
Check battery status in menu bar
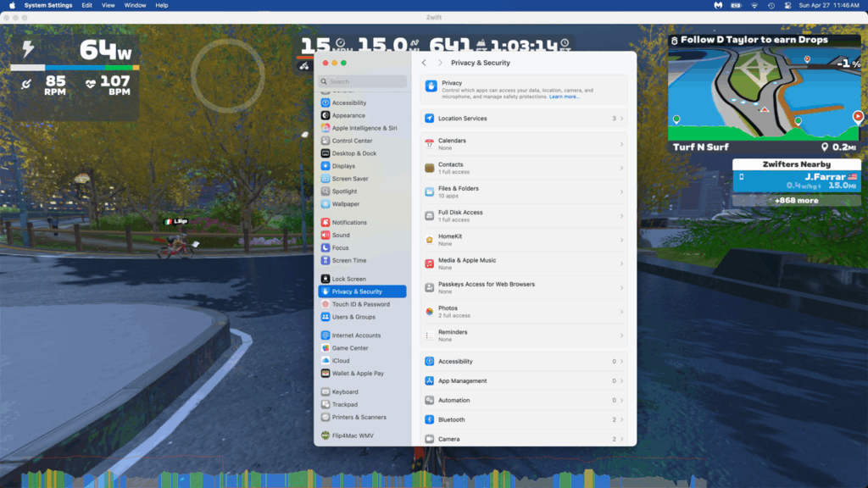coord(737,6)
